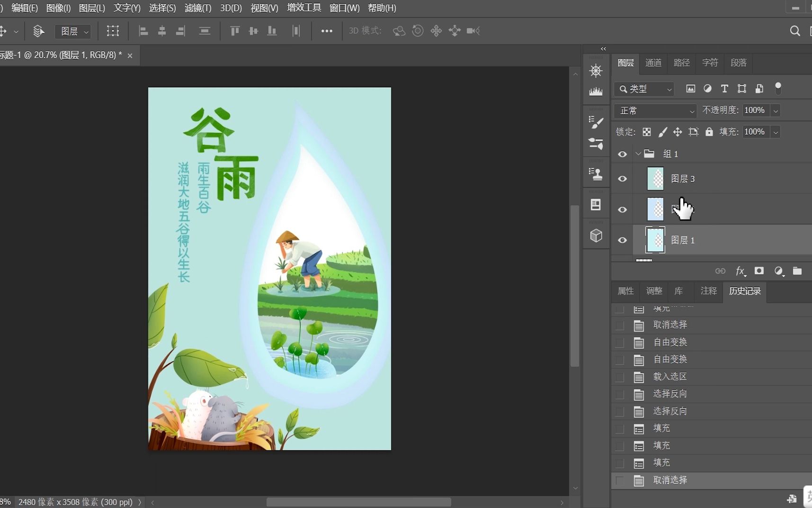Switch to the 通道 tab

tap(653, 63)
